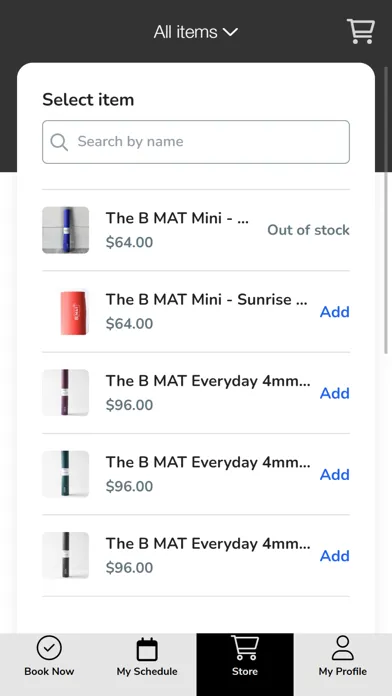The width and height of the screenshot is (392, 696).
Task: Open My Schedule calendar icon
Action: (x=147, y=649)
